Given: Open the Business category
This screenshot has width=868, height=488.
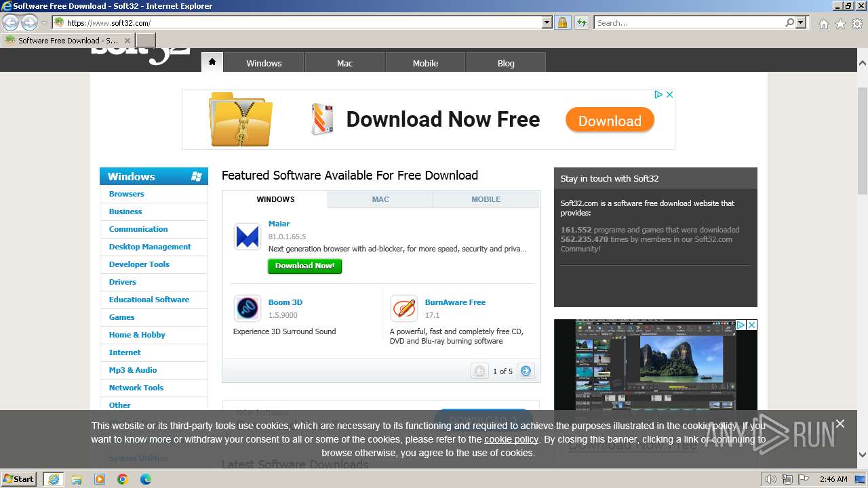Looking at the screenshot, I should [x=125, y=211].
